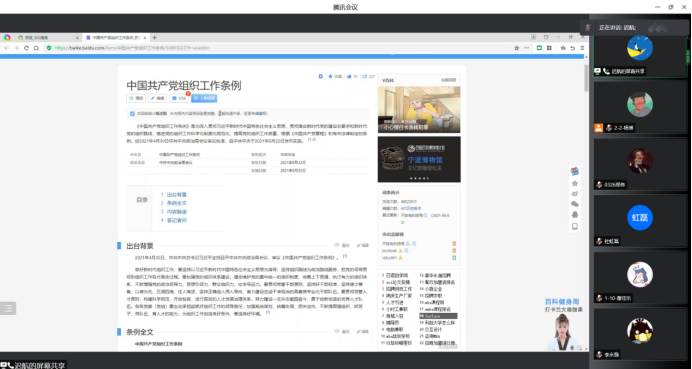This screenshot has height=369, width=692.
Task: Jump to 条例全文 in the table of contents
Action: pyautogui.click(x=177, y=203)
